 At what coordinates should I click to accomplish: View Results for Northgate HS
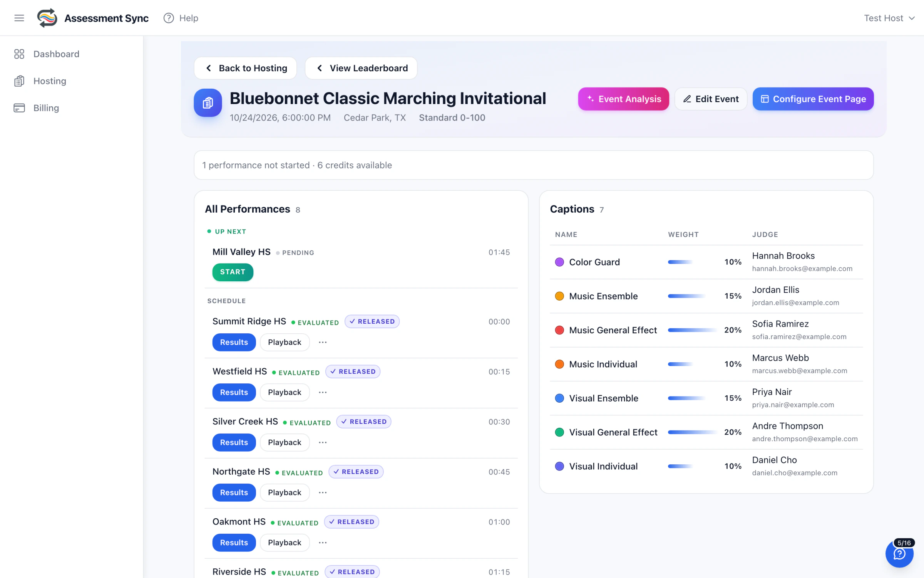point(234,492)
